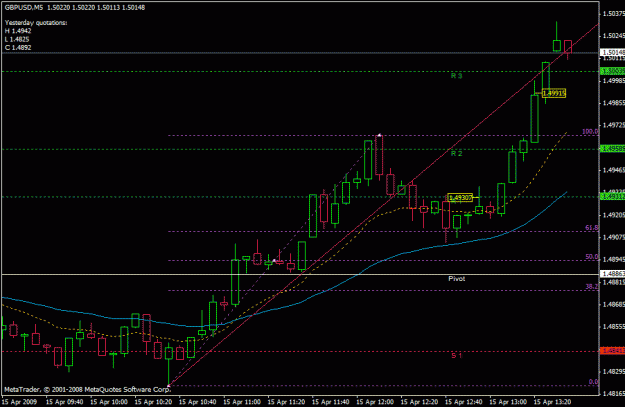
Task: Click the '15 Apr 12:40' time axis label
Action: click(464, 402)
